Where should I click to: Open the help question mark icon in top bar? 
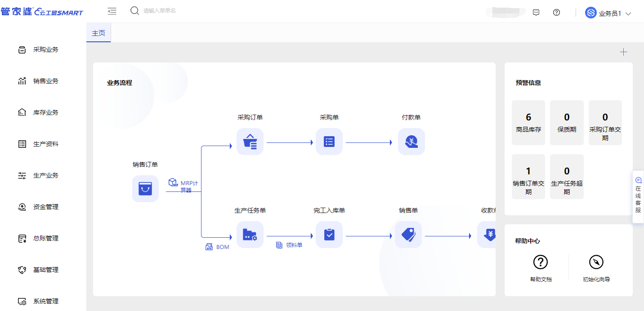click(x=556, y=13)
